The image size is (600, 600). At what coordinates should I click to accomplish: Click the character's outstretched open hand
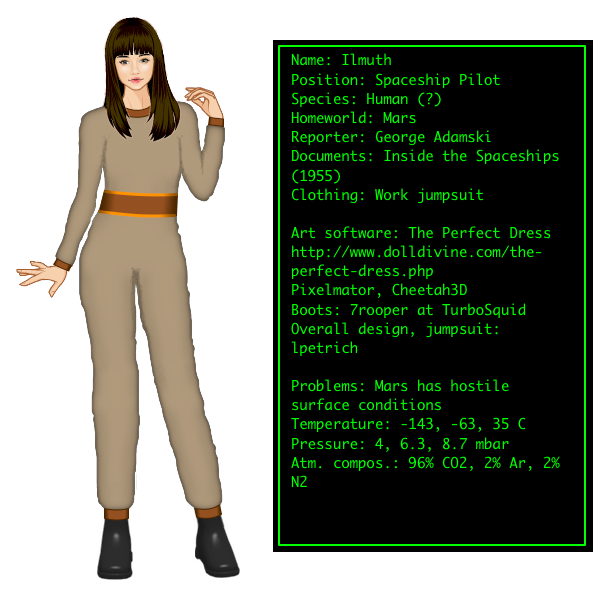(40, 273)
